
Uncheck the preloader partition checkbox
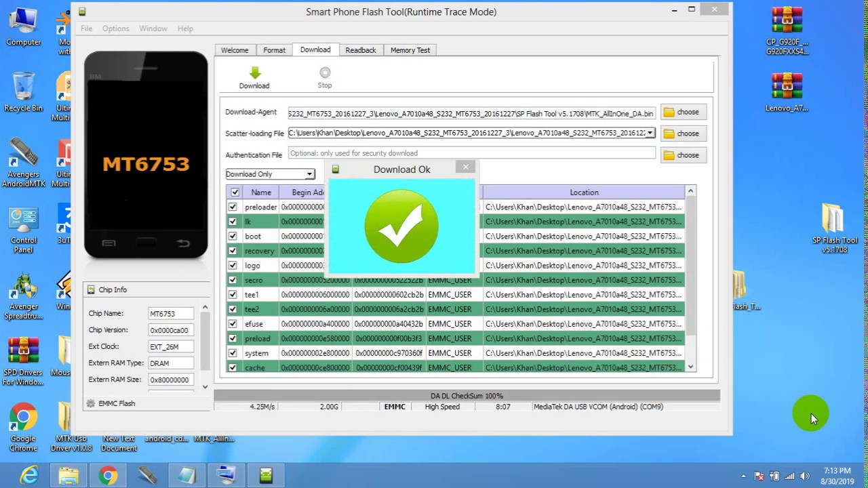click(233, 207)
